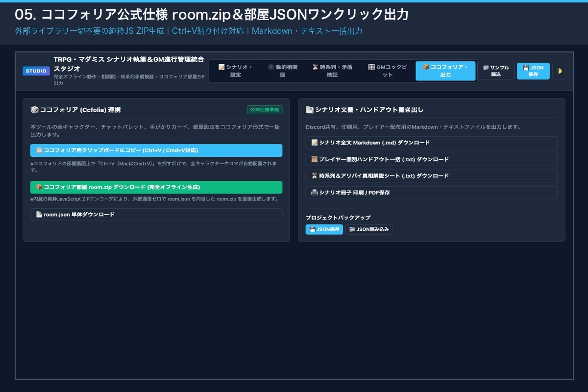Click the memo icon on Markdown download
588x392 pixels.
[315, 143]
